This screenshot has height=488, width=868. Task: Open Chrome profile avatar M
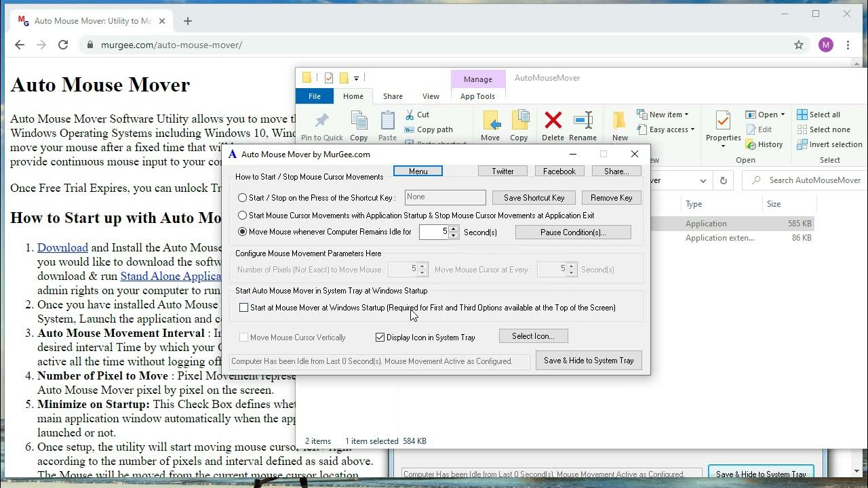coord(825,45)
